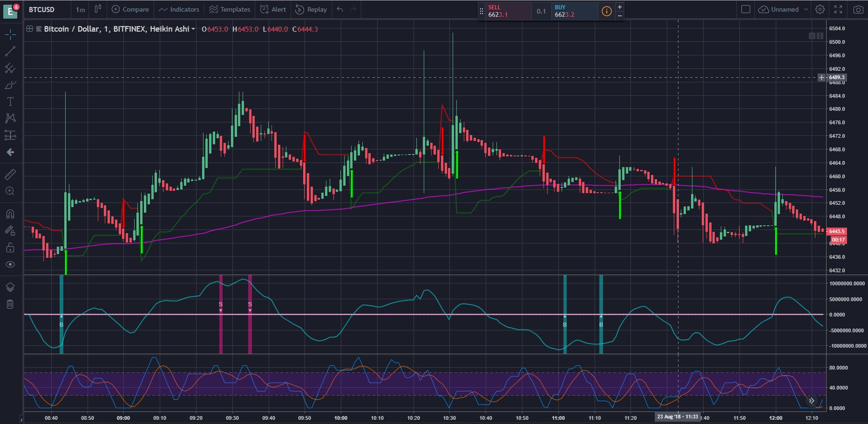
Task: Take a chart snapshot with camera icon
Action: tap(858, 9)
